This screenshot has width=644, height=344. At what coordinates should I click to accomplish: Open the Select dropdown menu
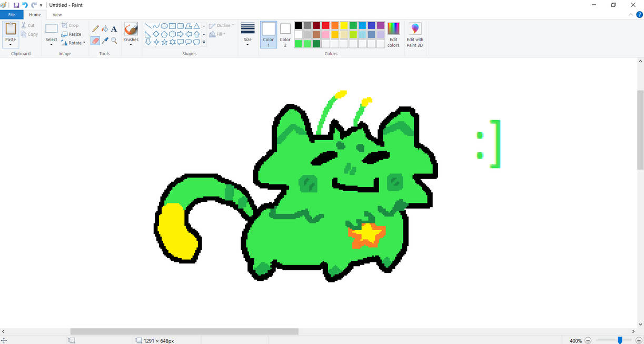click(51, 44)
